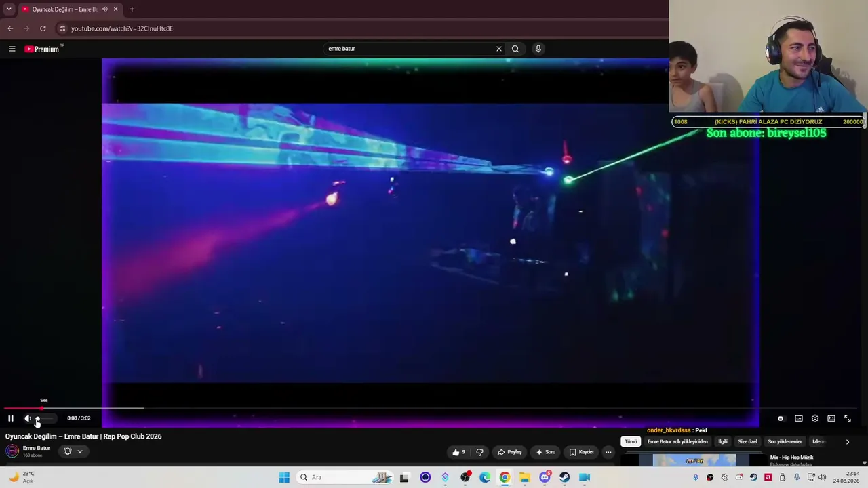The width and height of the screenshot is (868, 488).
Task: Open the clock showing 22:14
Action: tap(846, 477)
